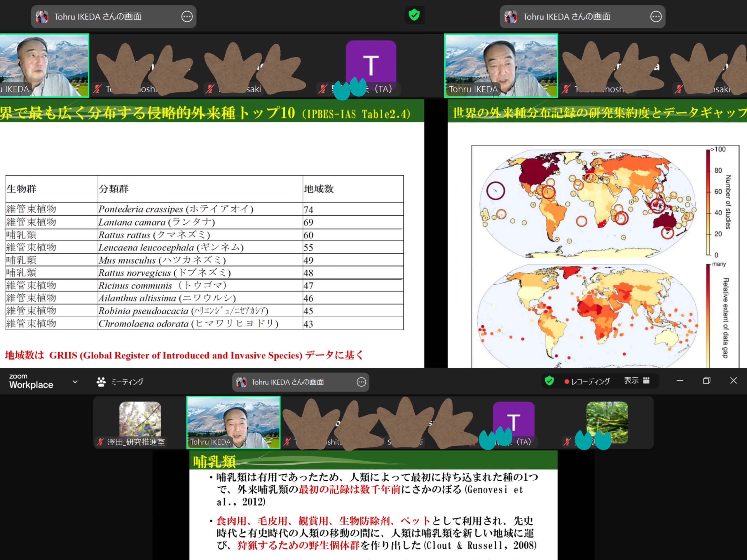Click 'Tohru IKEDA さんの画面' label in 哺乳類 window
The width and height of the screenshot is (747, 560).
point(287,382)
